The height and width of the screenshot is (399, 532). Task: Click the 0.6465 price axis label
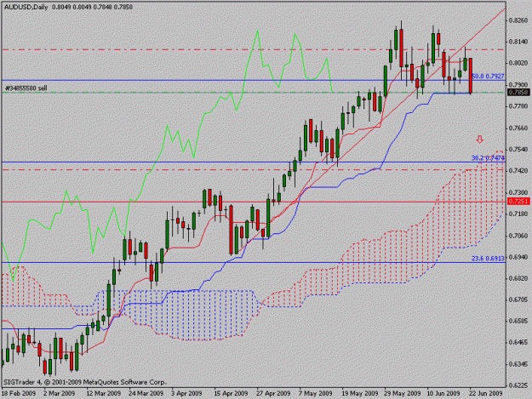pos(518,343)
